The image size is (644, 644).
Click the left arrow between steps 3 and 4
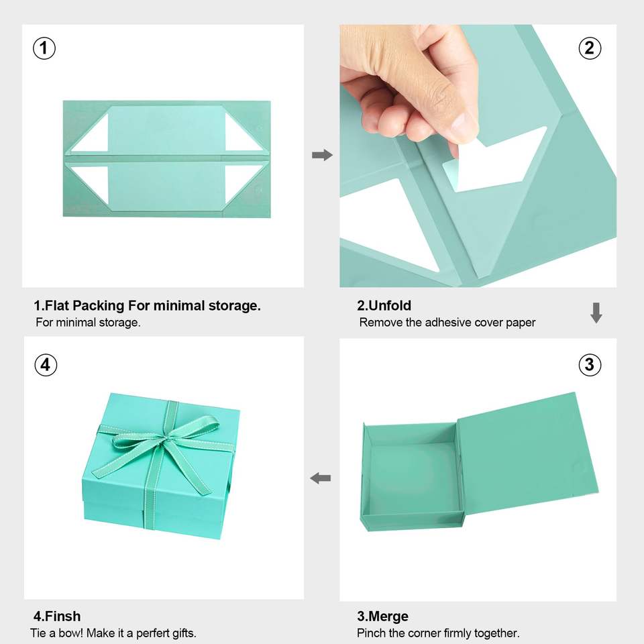321,478
